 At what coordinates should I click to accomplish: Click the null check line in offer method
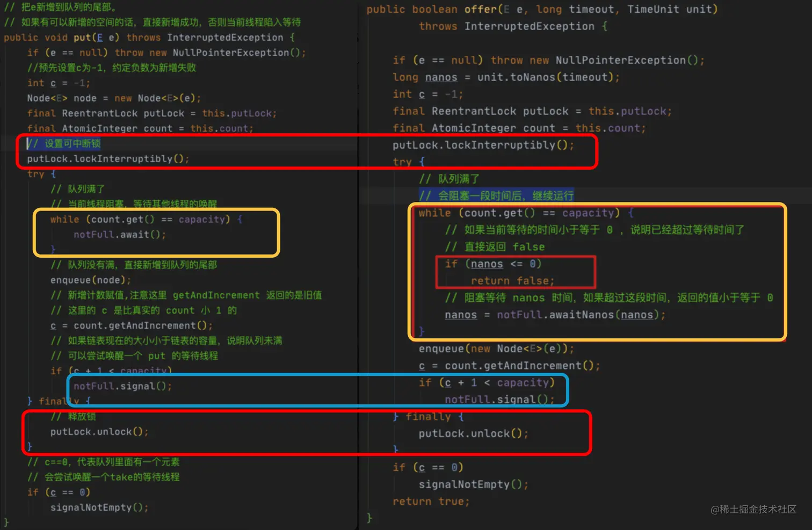point(548,60)
